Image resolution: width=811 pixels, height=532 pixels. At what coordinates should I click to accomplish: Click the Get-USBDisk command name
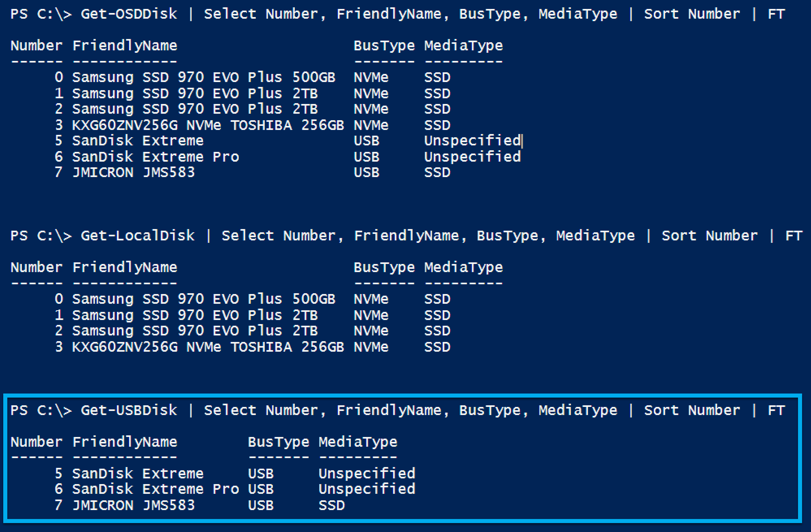(129, 410)
